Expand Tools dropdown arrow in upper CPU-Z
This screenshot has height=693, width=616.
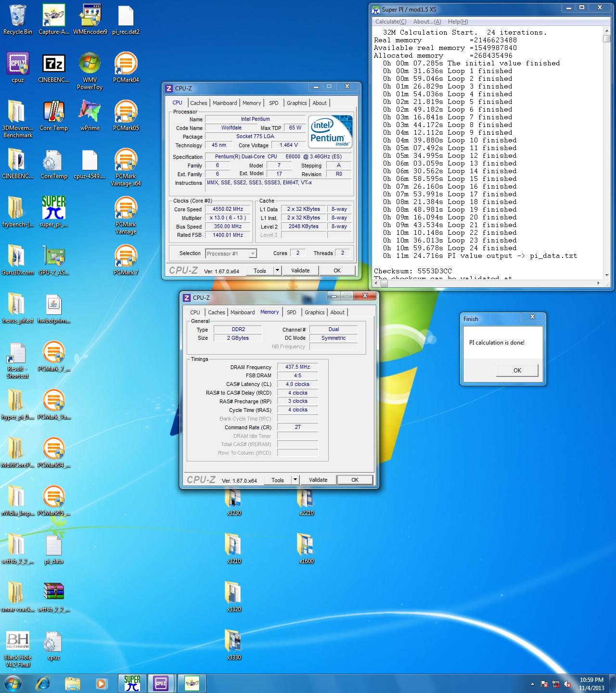[x=277, y=270]
